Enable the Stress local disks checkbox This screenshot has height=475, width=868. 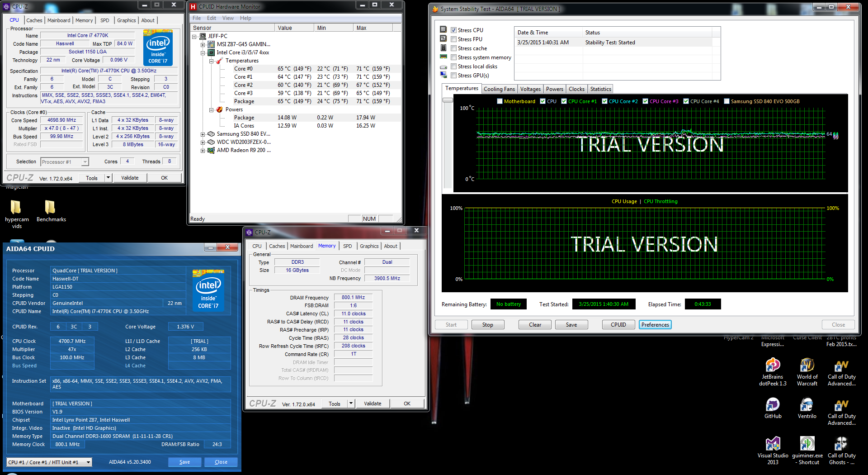pos(453,66)
